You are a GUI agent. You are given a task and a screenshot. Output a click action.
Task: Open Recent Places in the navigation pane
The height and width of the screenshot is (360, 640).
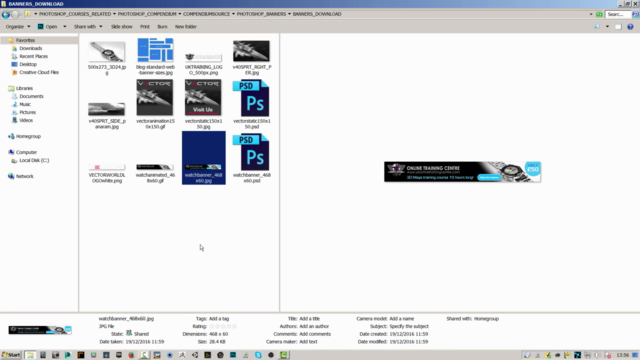click(x=33, y=56)
